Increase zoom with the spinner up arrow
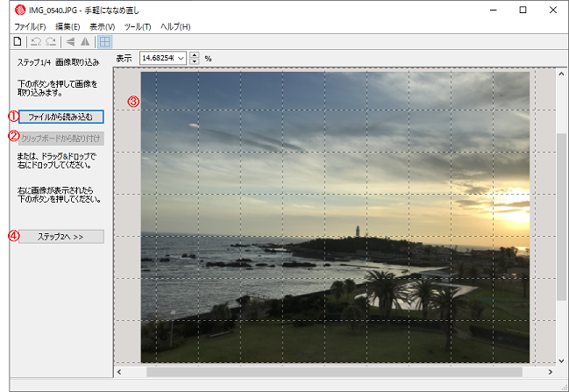The image size is (569, 392). (x=195, y=54)
